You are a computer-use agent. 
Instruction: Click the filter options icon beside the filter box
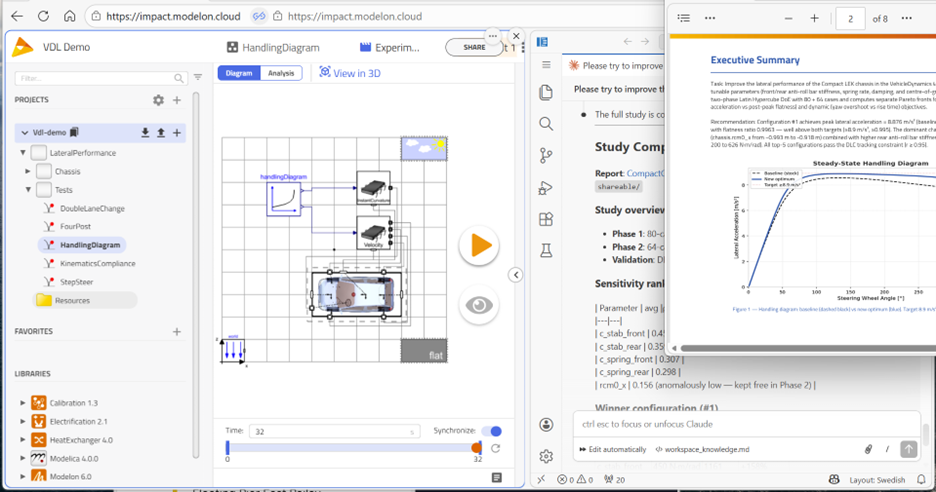point(198,78)
